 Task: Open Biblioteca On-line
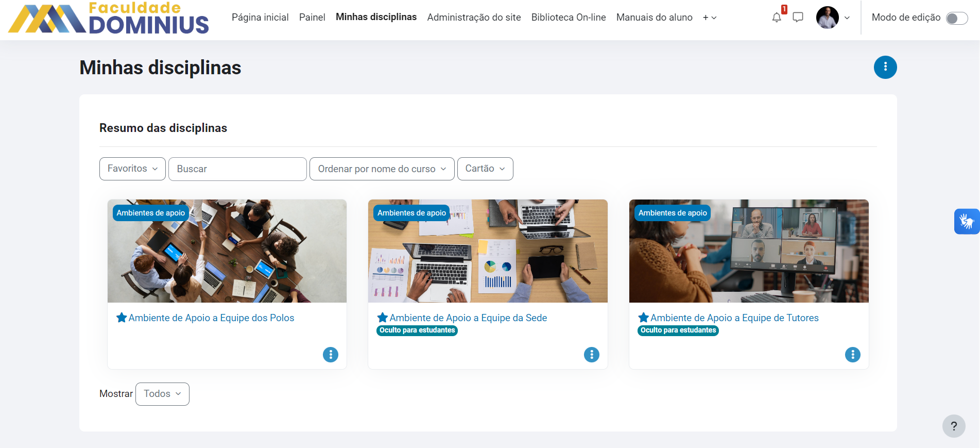(569, 18)
